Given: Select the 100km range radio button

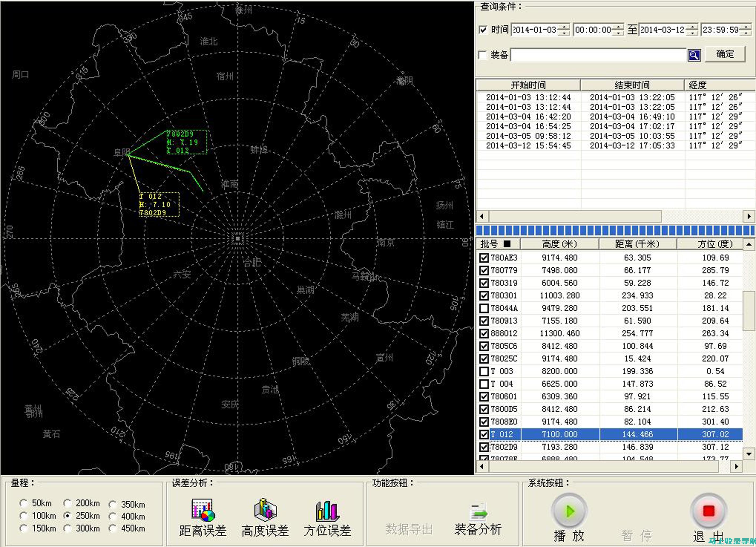Looking at the screenshot, I should coord(23,516).
